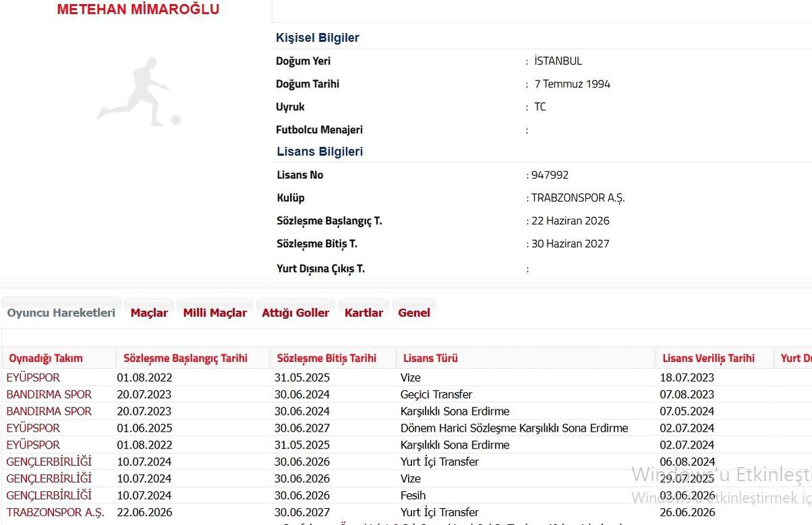Image resolution: width=812 pixels, height=525 pixels.
Task: Click birth date 7 Temmuz 1994
Action: pos(572,84)
